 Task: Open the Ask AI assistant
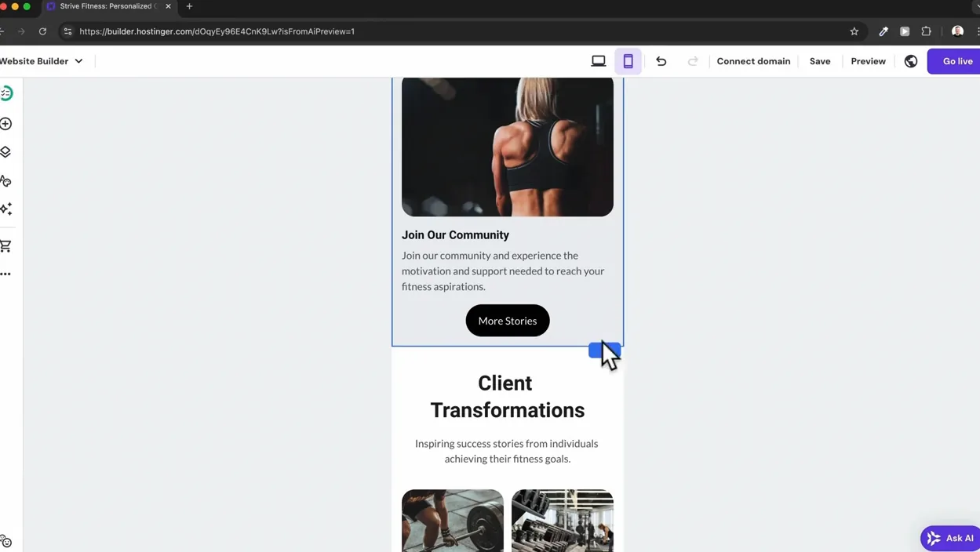(951, 538)
